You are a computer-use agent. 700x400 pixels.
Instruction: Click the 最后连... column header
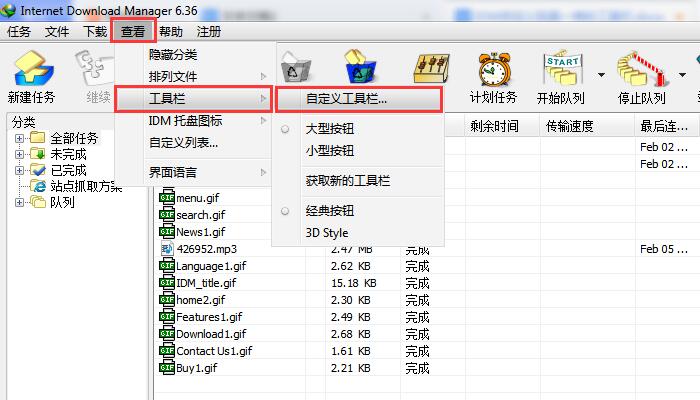[664, 126]
